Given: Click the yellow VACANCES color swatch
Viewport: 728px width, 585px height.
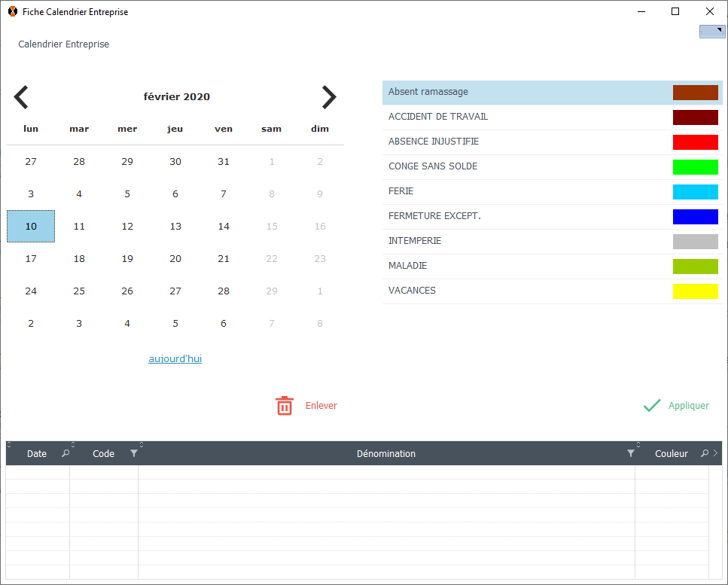Looking at the screenshot, I should [x=695, y=291].
